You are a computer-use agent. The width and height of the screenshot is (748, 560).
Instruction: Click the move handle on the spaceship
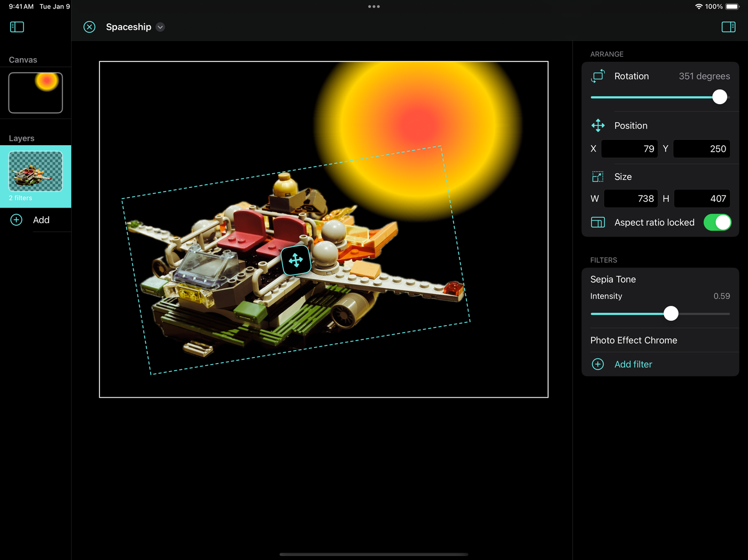pyautogui.click(x=295, y=261)
